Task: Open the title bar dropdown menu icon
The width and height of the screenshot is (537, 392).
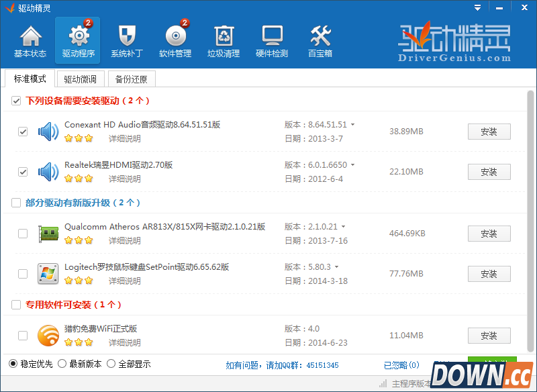Action: (477, 8)
